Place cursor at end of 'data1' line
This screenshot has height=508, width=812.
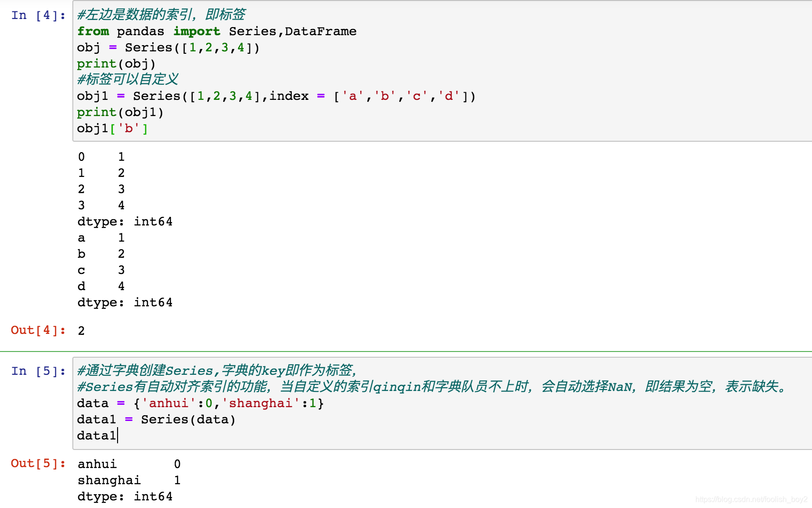[117, 436]
